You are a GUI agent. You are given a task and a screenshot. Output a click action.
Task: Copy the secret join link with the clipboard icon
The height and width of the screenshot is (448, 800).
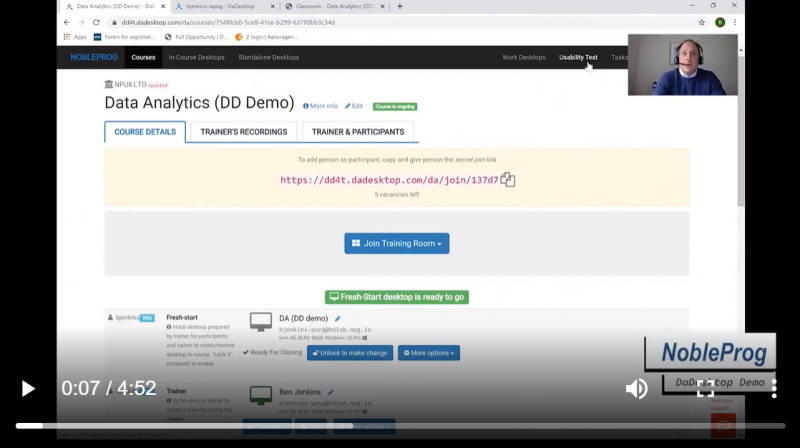click(x=508, y=180)
